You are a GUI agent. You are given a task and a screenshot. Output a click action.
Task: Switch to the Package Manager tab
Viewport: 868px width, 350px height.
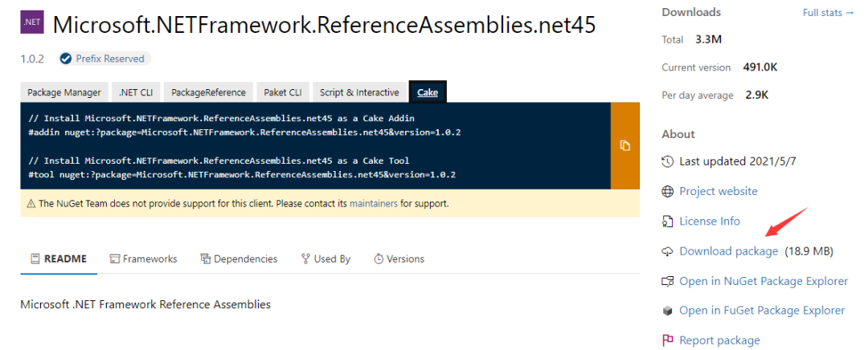click(64, 92)
